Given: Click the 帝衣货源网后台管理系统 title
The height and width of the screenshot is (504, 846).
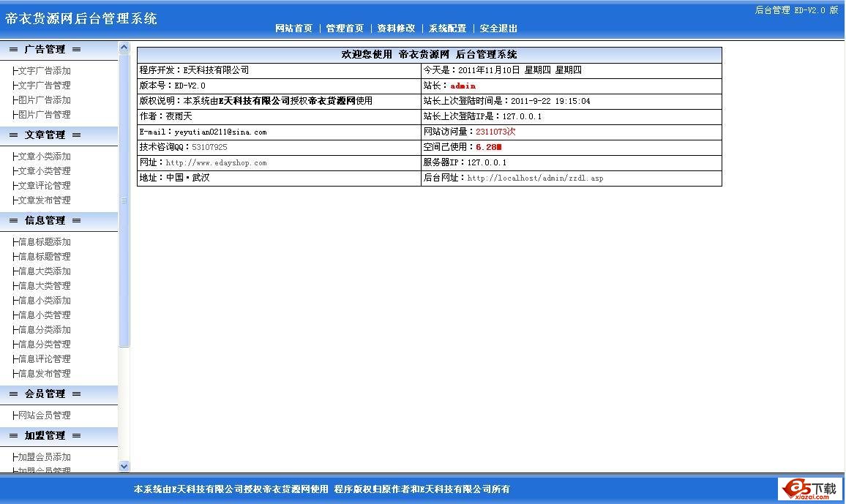Looking at the screenshot, I should pyautogui.click(x=81, y=19).
